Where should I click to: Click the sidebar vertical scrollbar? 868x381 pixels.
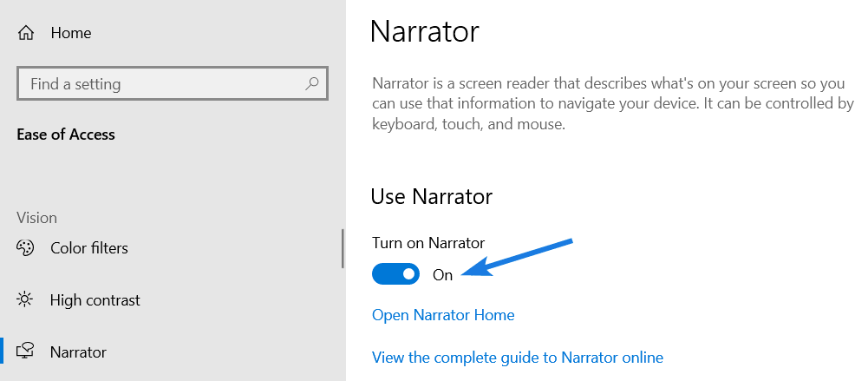tap(343, 249)
